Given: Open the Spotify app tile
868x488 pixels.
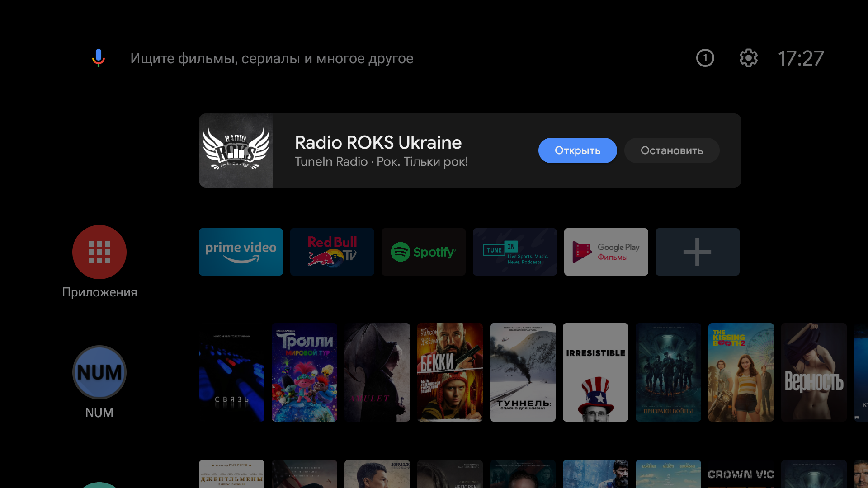Looking at the screenshot, I should [x=424, y=252].
